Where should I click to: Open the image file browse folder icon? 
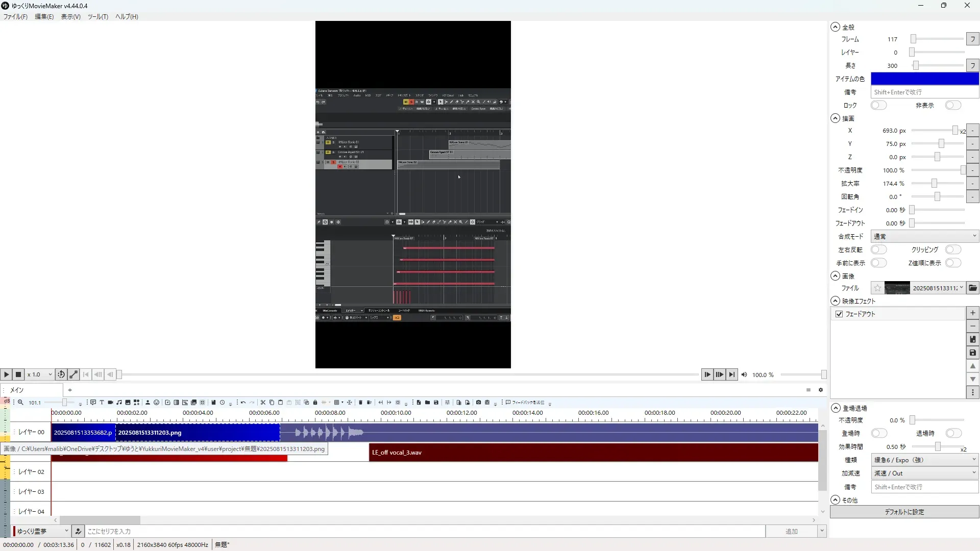(x=973, y=288)
